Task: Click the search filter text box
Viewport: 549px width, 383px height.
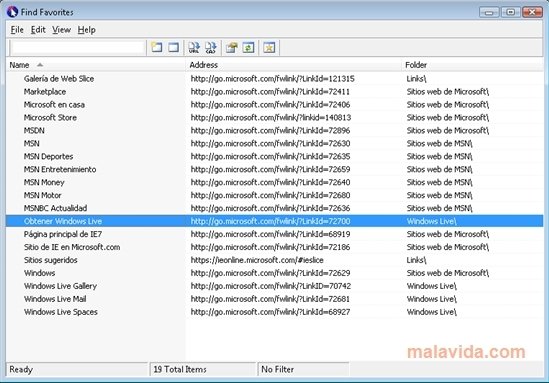Action: pyautogui.click(x=78, y=48)
